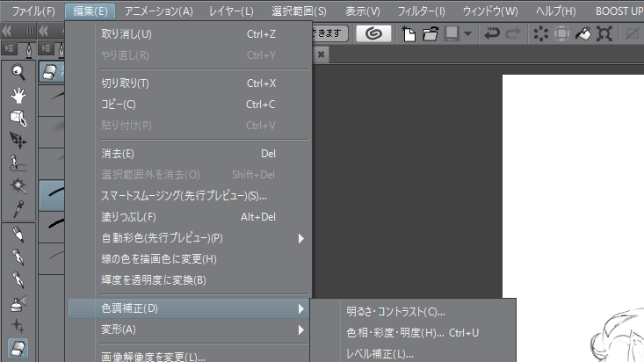The image size is (644, 362).
Task: Click the Clear layer toolbar icon
Action: 540,34
